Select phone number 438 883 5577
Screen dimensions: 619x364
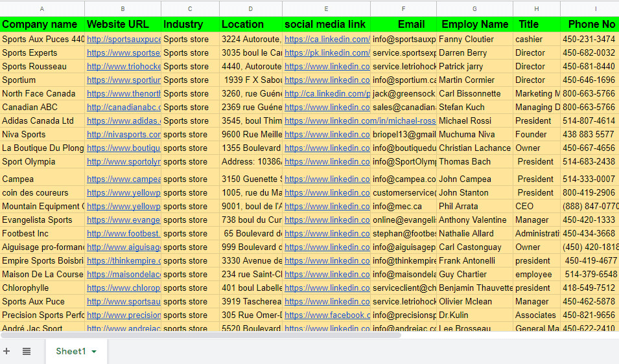590,135
